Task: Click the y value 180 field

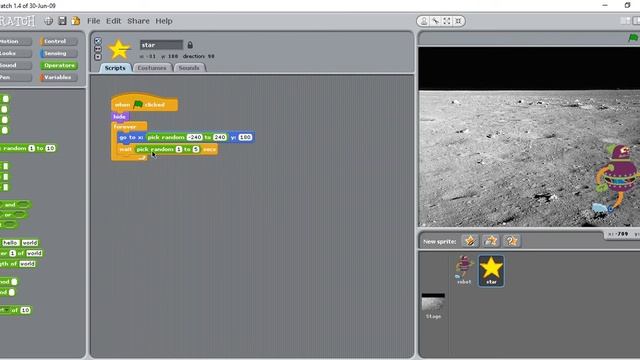Action: point(245,138)
